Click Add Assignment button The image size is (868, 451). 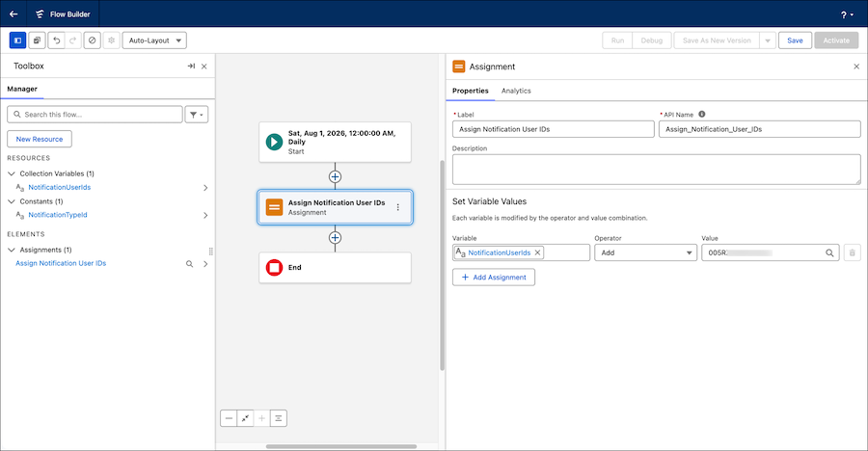(x=493, y=278)
